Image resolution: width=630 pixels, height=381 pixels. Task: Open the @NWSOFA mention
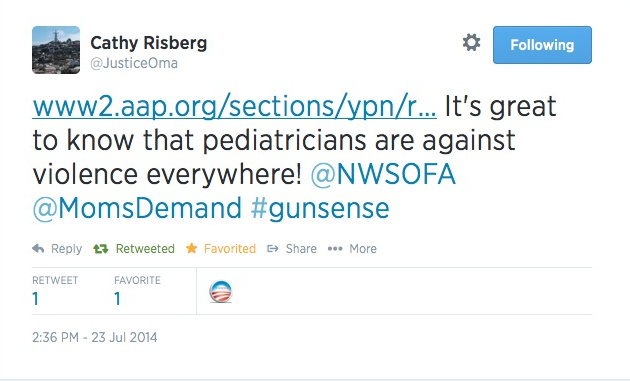[x=383, y=174]
